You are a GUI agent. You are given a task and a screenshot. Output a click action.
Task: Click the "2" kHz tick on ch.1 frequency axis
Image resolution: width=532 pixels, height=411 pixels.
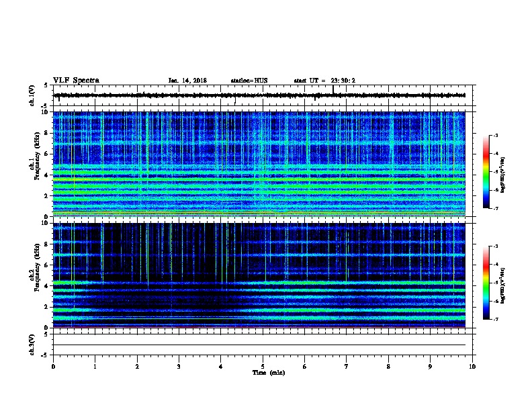coord(46,195)
